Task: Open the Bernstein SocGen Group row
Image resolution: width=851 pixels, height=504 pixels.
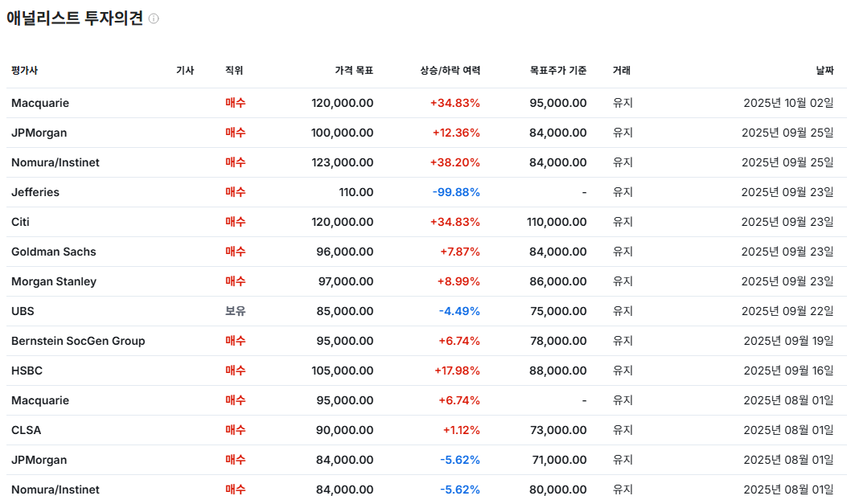Action: (x=426, y=342)
